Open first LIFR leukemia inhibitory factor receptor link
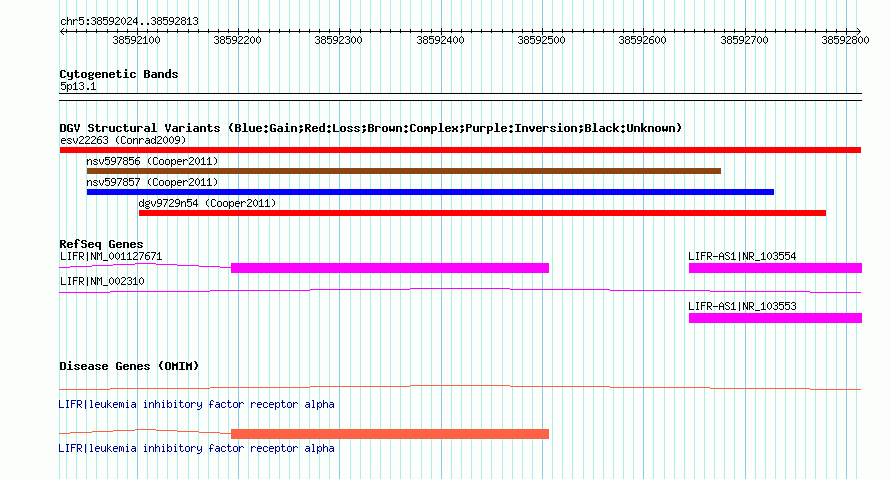The width and height of the screenshot is (890, 479). click(196, 405)
